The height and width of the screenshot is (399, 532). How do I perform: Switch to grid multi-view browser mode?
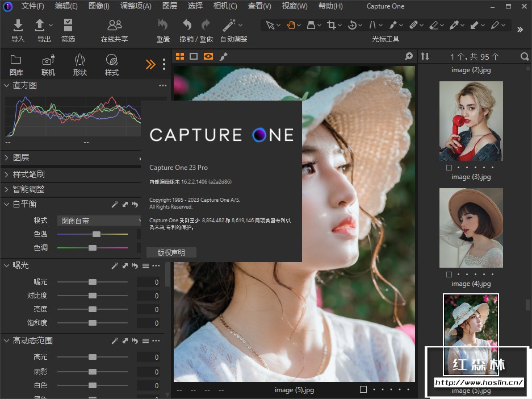point(180,56)
